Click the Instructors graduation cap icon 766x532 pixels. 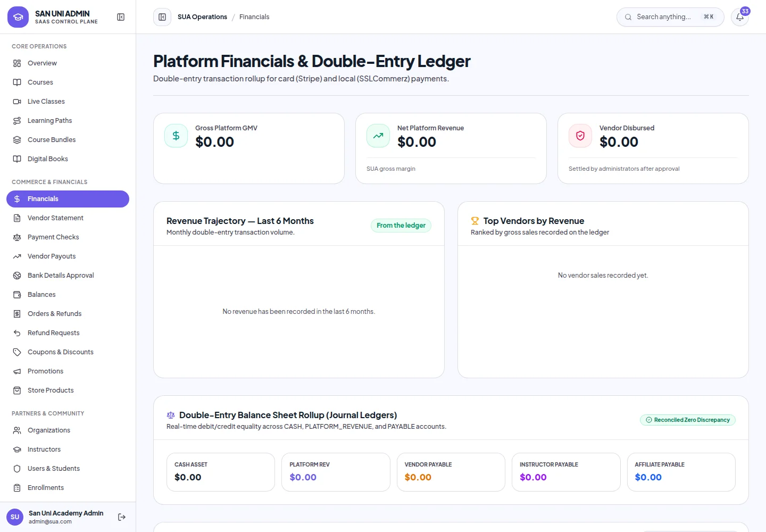(17, 450)
